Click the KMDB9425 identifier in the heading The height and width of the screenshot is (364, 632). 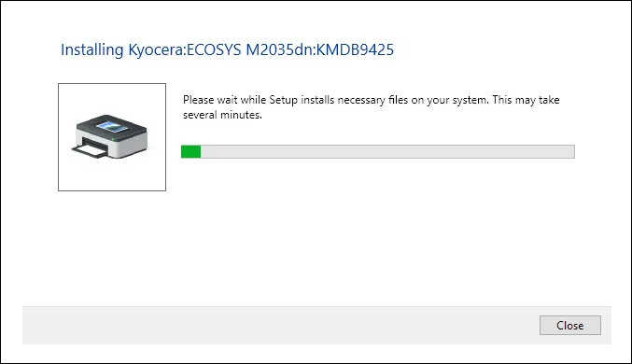[x=355, y=49]
